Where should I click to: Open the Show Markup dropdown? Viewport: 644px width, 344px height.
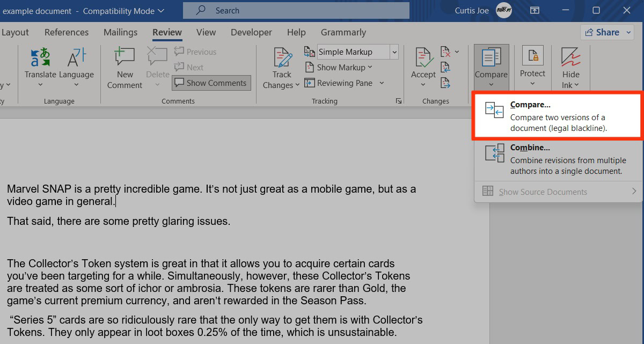point(338,68)
